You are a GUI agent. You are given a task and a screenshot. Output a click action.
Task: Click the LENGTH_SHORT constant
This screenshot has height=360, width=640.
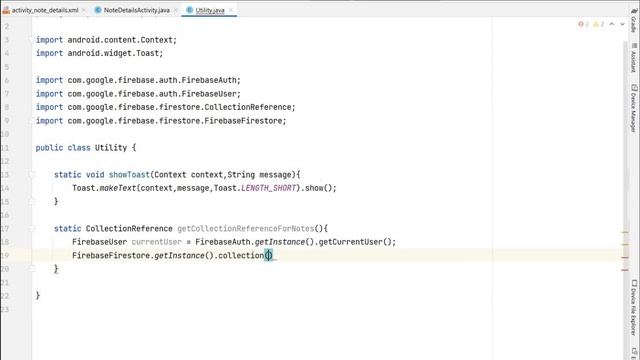[x=268, y=188]
